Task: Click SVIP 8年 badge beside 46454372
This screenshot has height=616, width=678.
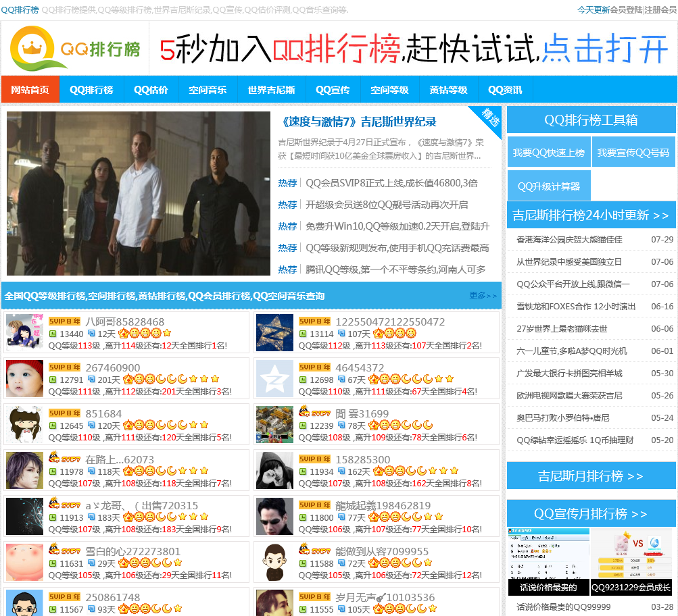Action: click(315, 367)
